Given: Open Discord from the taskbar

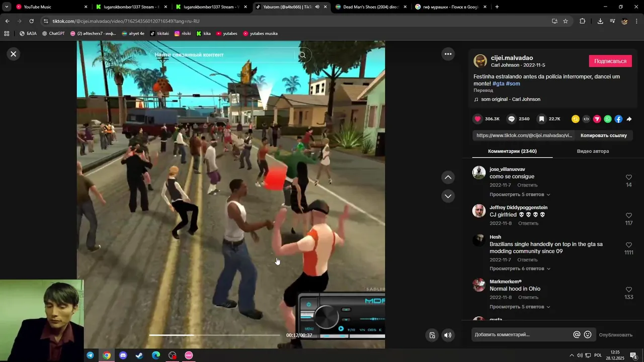Looking at the screenshot, I should click(x=123, y=355).
